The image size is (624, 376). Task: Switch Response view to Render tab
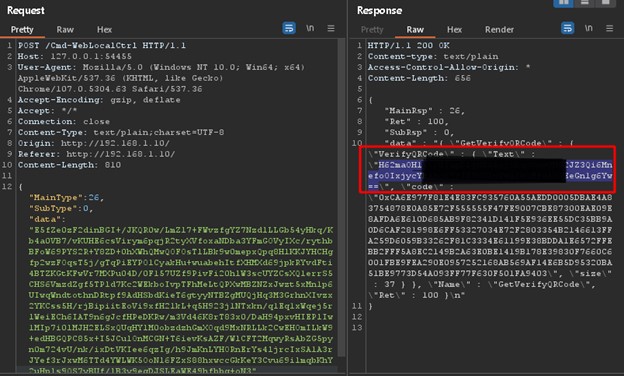pyautogui.click(x=499, y=29)
